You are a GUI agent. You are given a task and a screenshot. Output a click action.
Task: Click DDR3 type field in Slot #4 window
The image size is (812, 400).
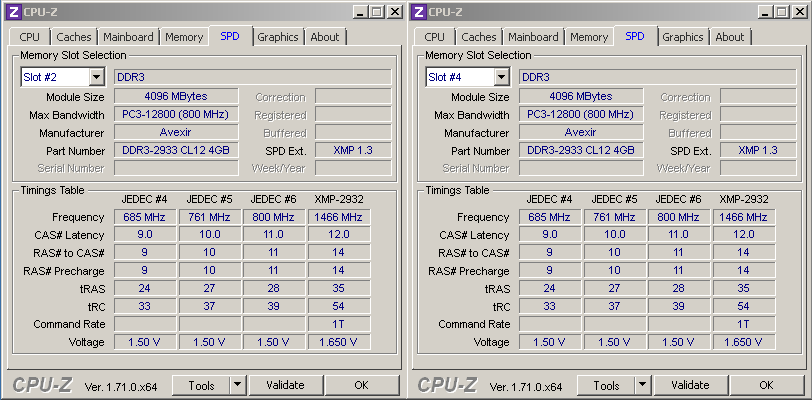click(x=658, y=77)
